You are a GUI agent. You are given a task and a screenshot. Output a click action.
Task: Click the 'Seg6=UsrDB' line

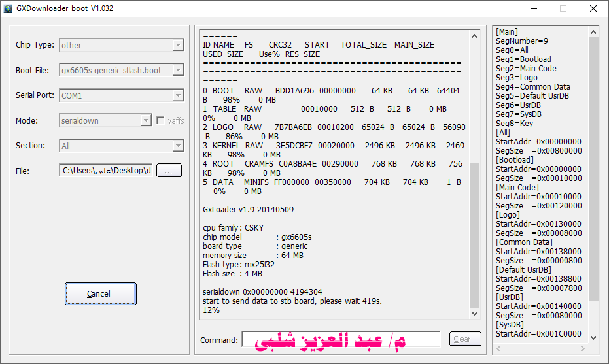click(518, 105)
